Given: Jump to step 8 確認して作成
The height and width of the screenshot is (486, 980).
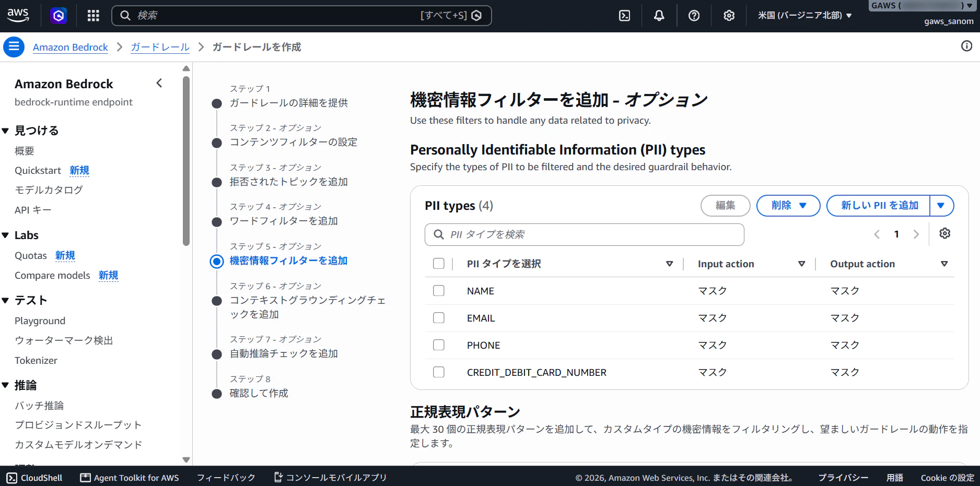Looking at the screenshot, I should [259, 393].
